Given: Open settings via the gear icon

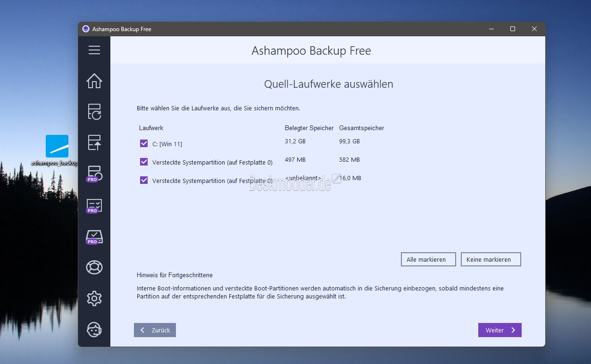Looking at the screenshot, I should [x=94, y=298].
